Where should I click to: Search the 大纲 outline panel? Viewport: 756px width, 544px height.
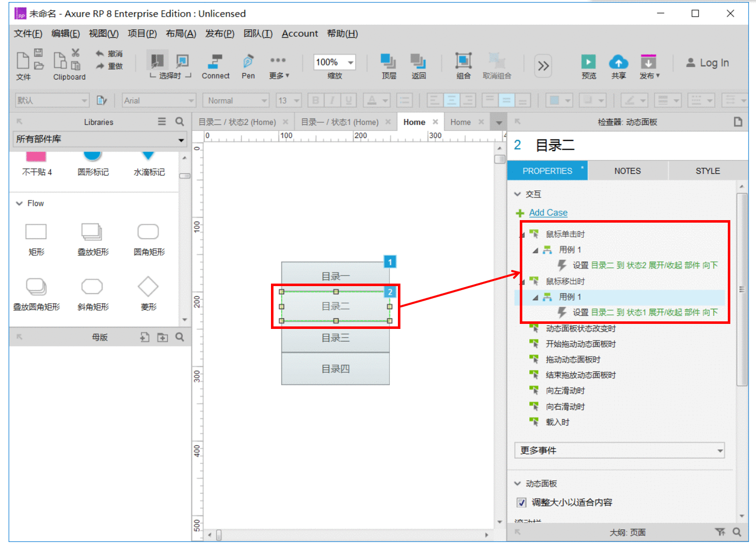pyautogui.click(x=737, y=532)
